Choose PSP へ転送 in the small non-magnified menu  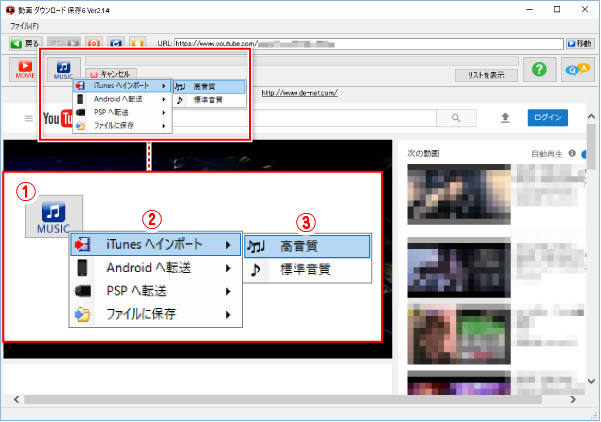(x=122, y=112)
